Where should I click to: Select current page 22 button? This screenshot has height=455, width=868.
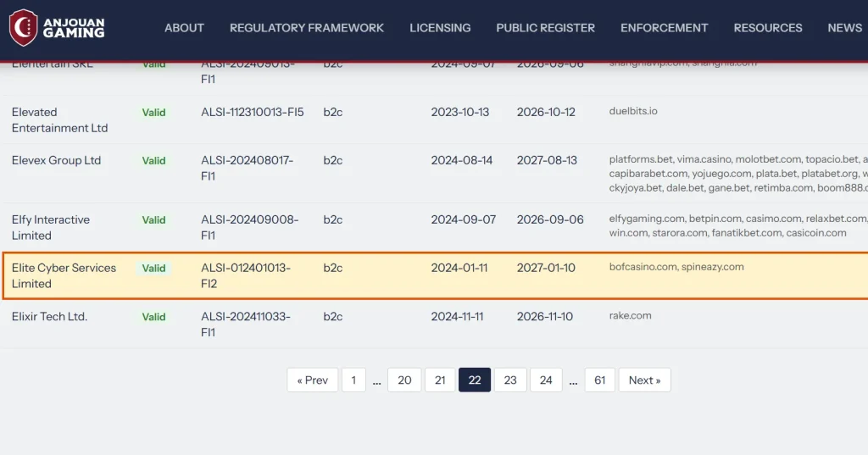475,380
